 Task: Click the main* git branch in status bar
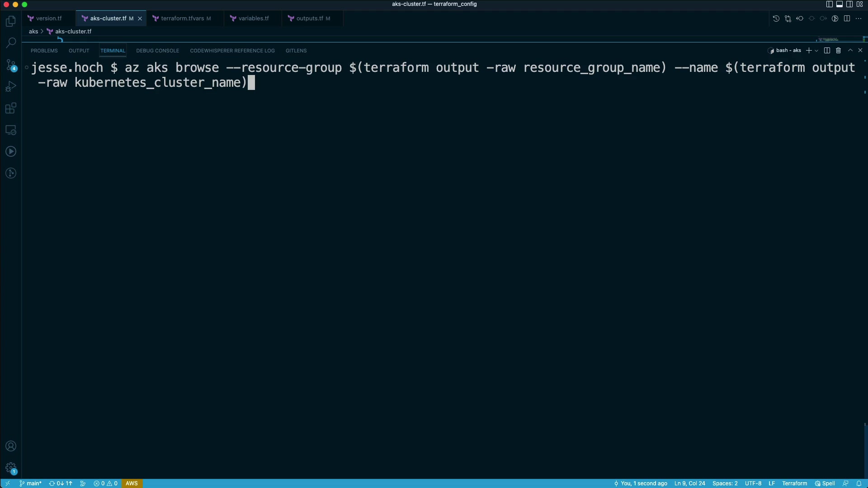(31, 483)
